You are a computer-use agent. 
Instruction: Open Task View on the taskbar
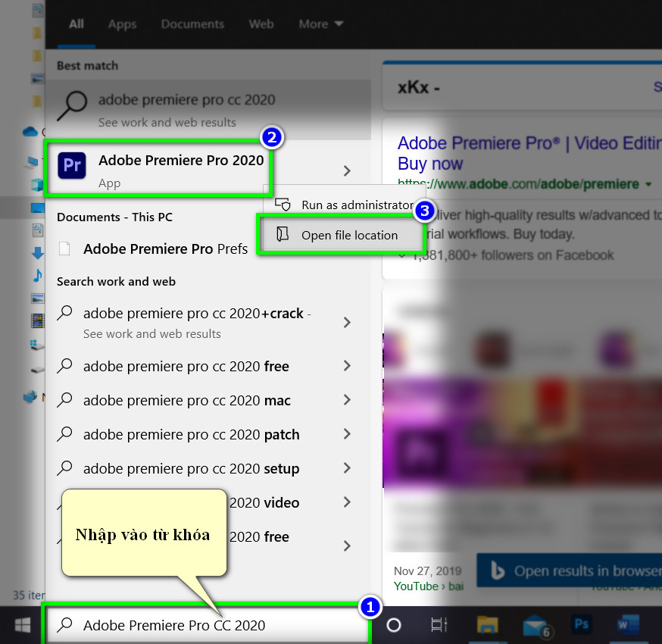tap(439, 625)
